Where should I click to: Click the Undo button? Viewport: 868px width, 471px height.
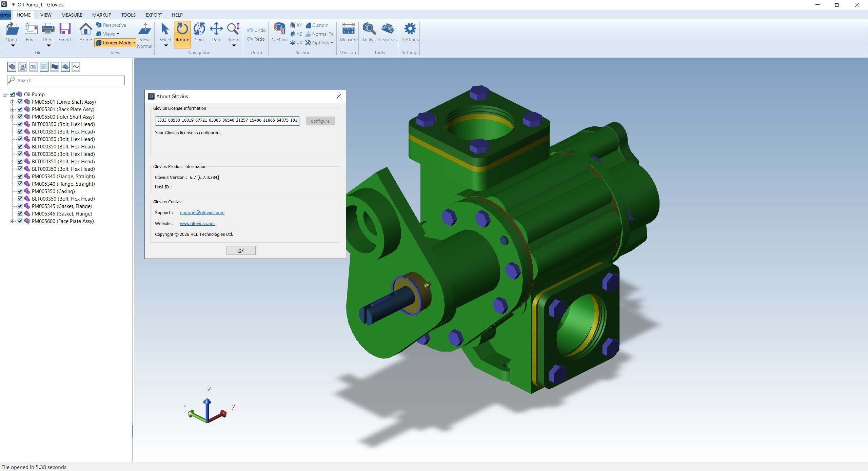tap(256, 30)
